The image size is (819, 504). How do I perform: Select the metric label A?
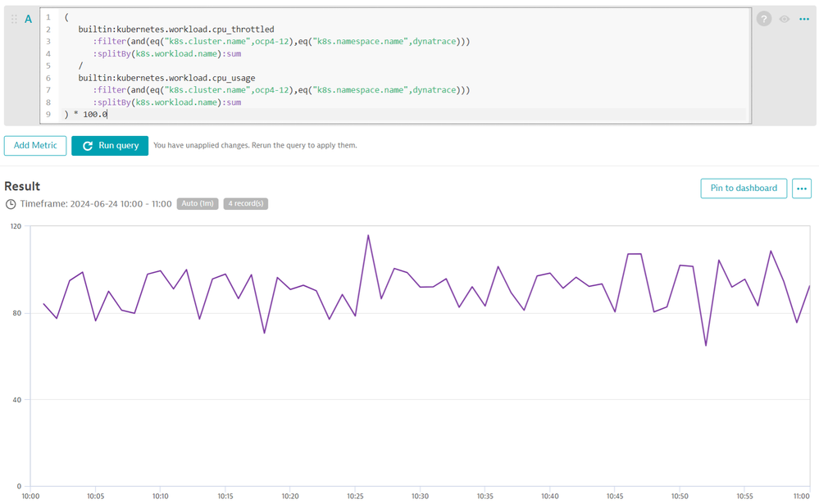[x=28, y=20]
